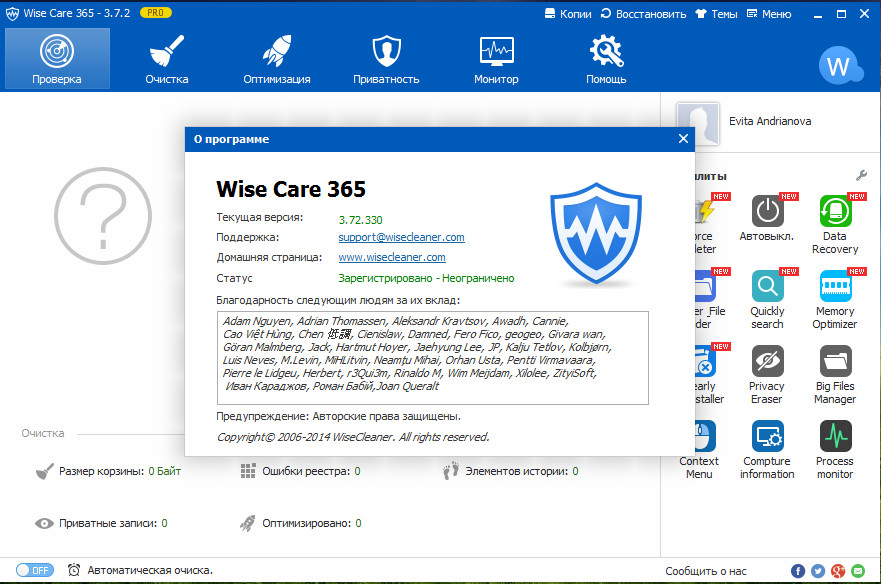Launch the Quickly search utility
This screenshot has height=584, width=881.
(767, 300)
